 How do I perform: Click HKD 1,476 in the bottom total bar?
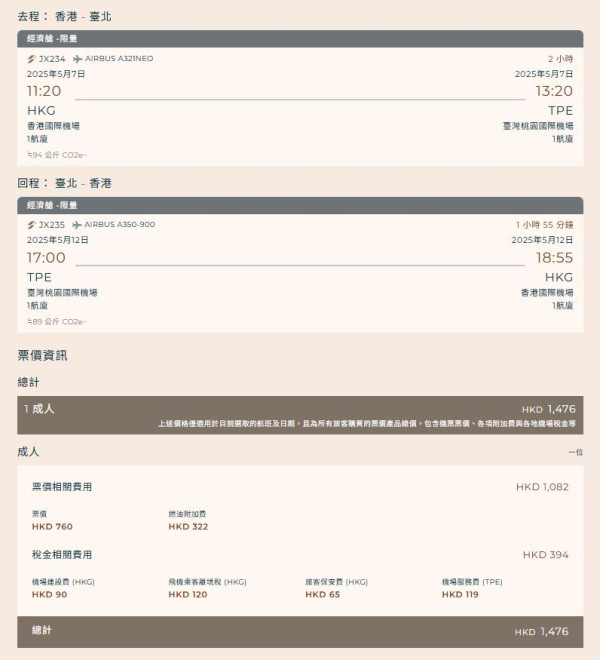(541, 632)
